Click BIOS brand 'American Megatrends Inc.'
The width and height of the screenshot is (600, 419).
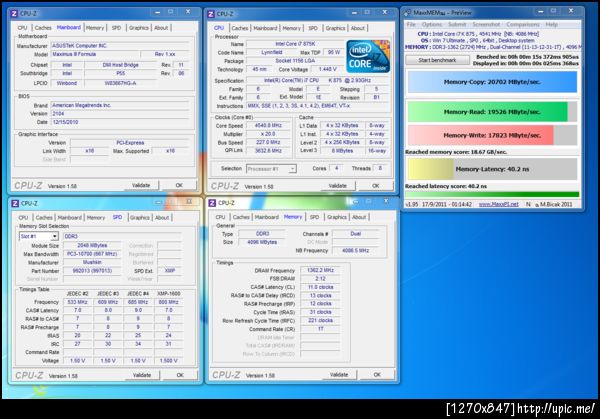[x=120, y=105]
